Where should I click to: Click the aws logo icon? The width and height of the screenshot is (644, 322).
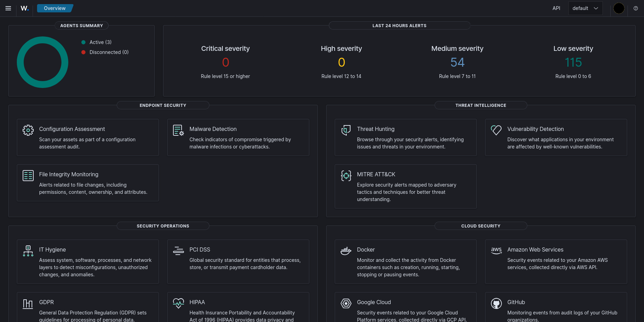496,251
